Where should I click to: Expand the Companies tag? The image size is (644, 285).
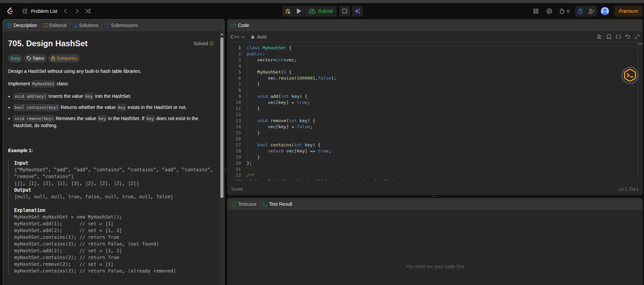[x=64, y=58]
